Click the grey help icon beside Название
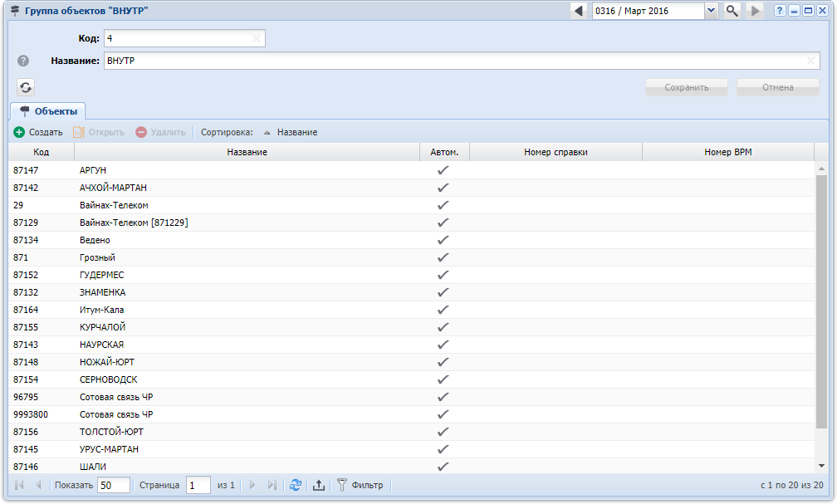 coord(23,61)
